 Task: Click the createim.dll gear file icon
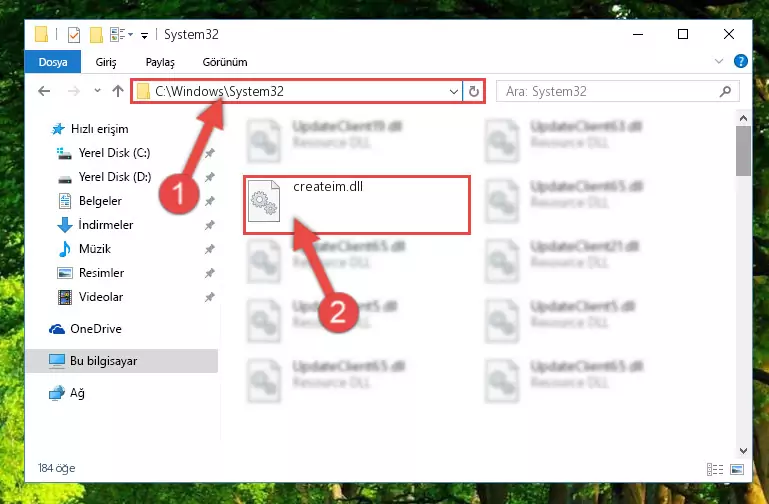point(264,201)
